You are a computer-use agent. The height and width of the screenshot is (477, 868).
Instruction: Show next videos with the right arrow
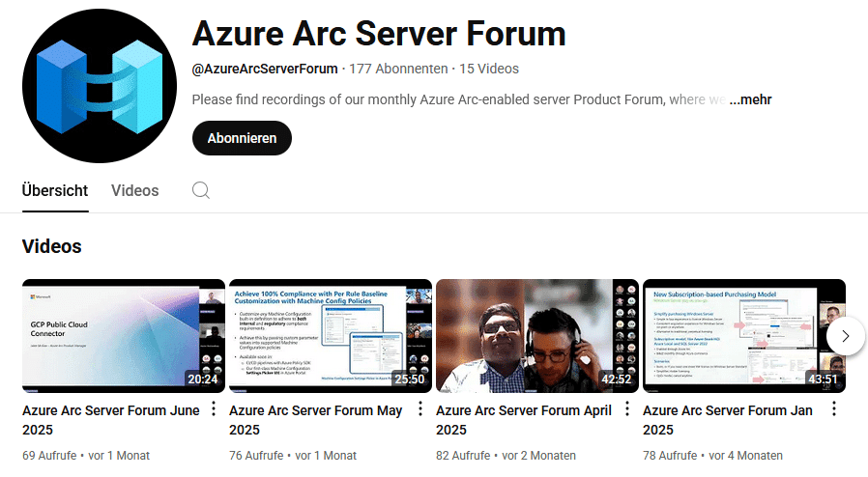coord(846,336)
